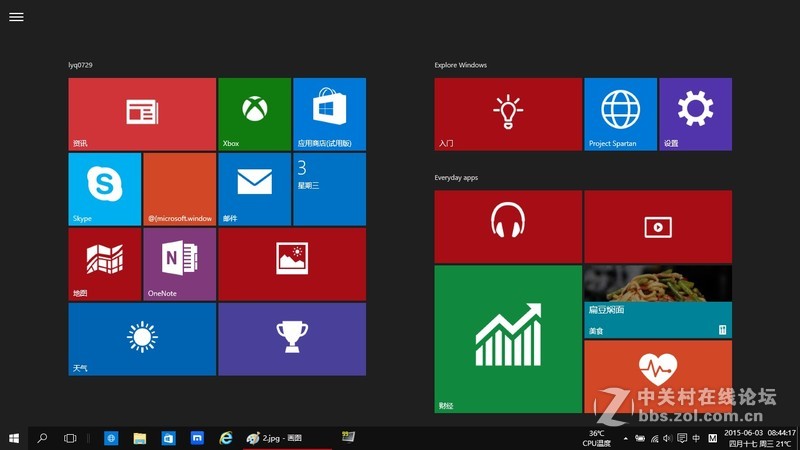Launch the Project Spartan browser tile

(x=620, y=114)
